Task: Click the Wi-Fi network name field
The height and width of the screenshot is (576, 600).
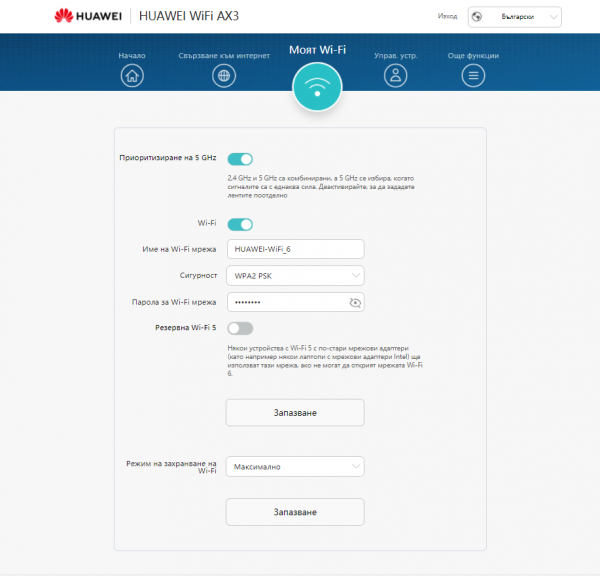Action: point(296,249)
